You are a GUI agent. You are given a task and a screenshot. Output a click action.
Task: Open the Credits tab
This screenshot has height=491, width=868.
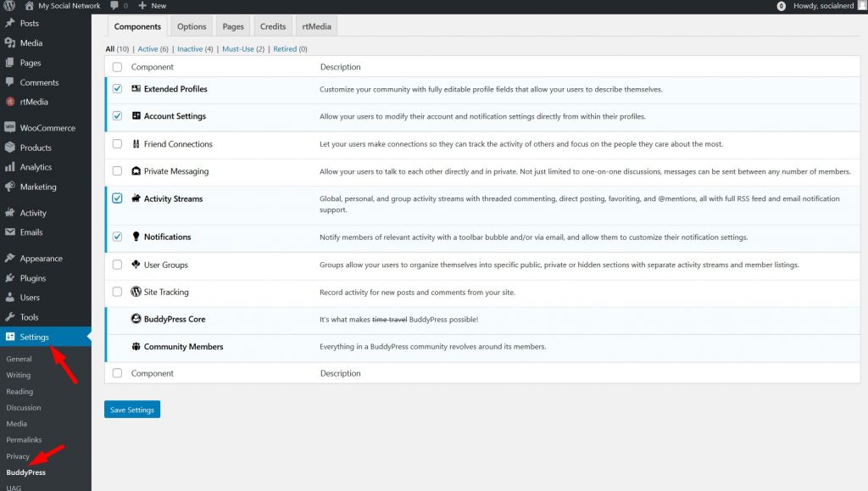point(273,26)
